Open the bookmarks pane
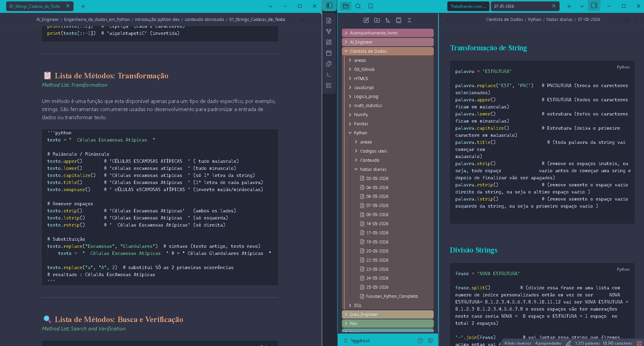644x346 pixels. click(371, 6)
